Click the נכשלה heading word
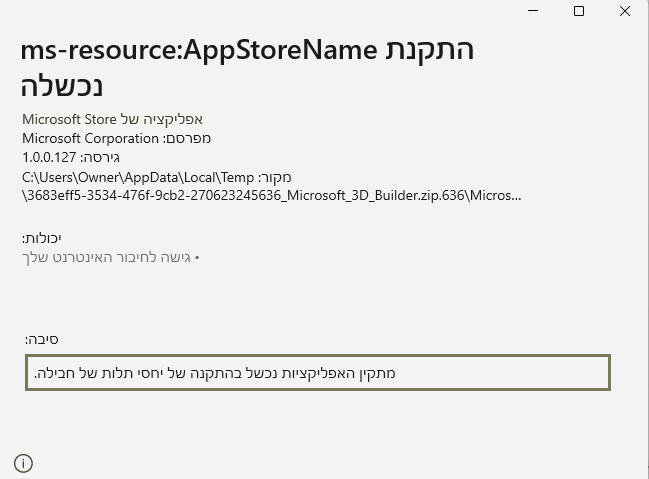 [61, 84]
